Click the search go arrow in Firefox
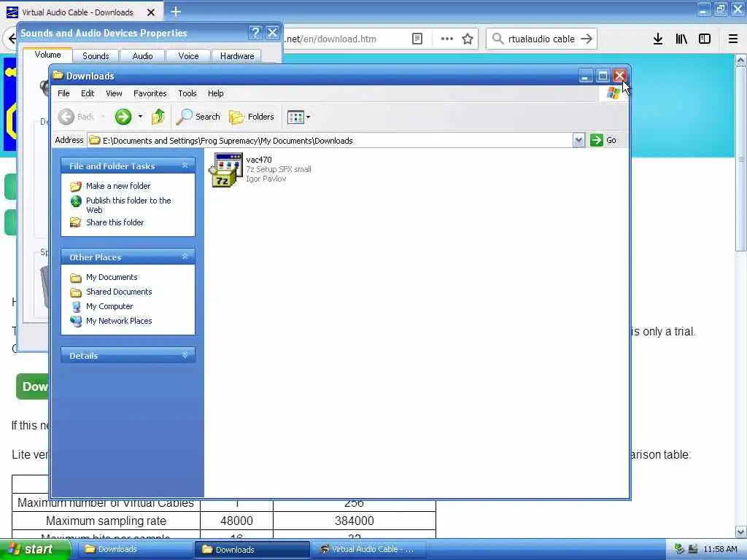The height and width of the screenshot is (560, 747). click(587, 39)
